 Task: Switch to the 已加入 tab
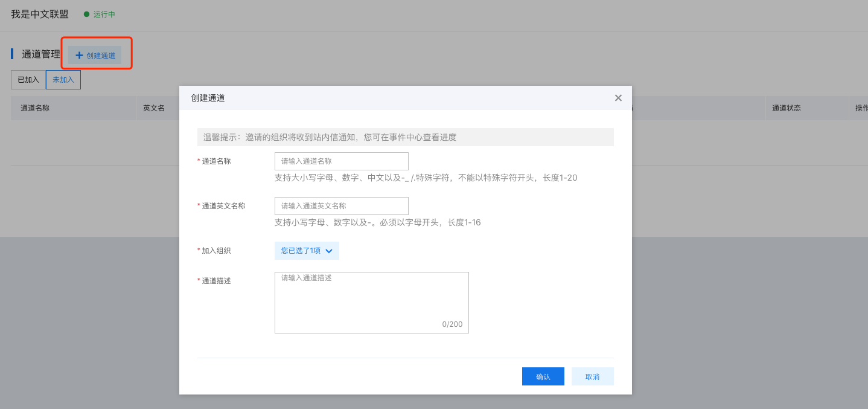28,80
